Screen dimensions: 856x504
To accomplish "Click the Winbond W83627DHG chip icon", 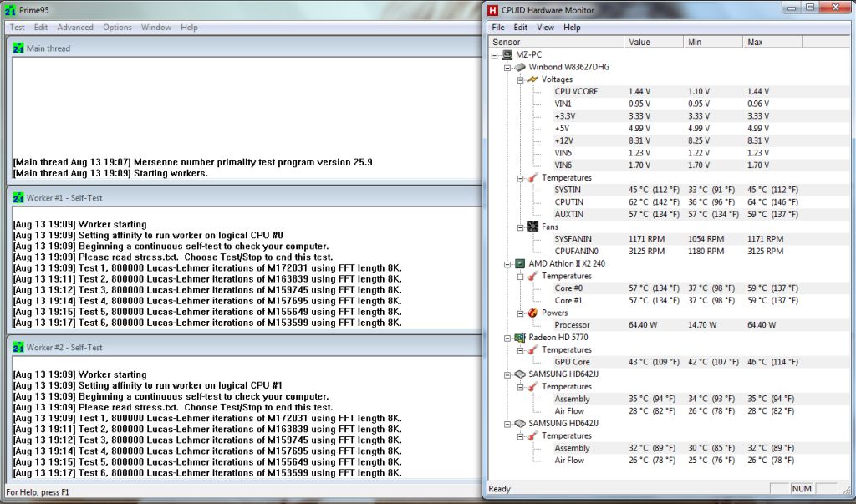I will (520, 67).
